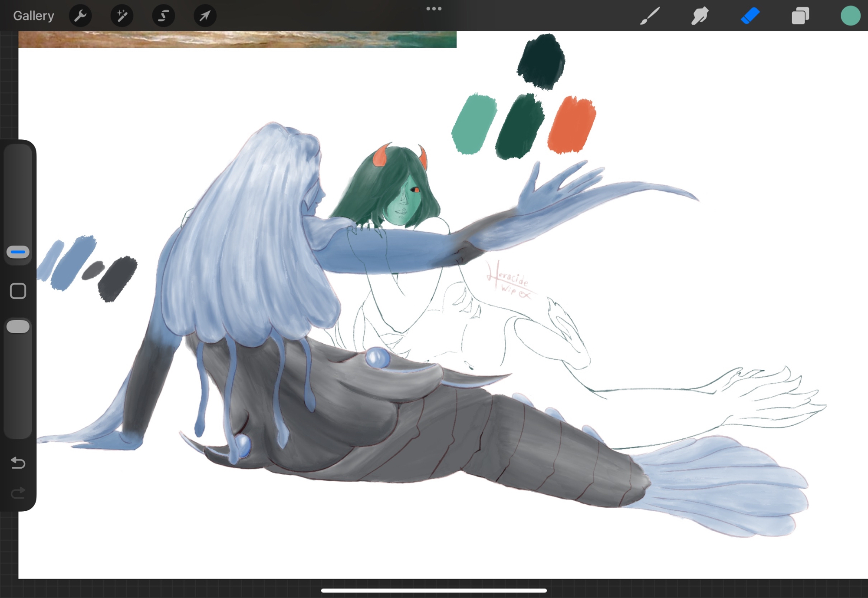Open the active color picker circle
The height and width of the screenshot is (598, 868).
[x=850, y=16]
